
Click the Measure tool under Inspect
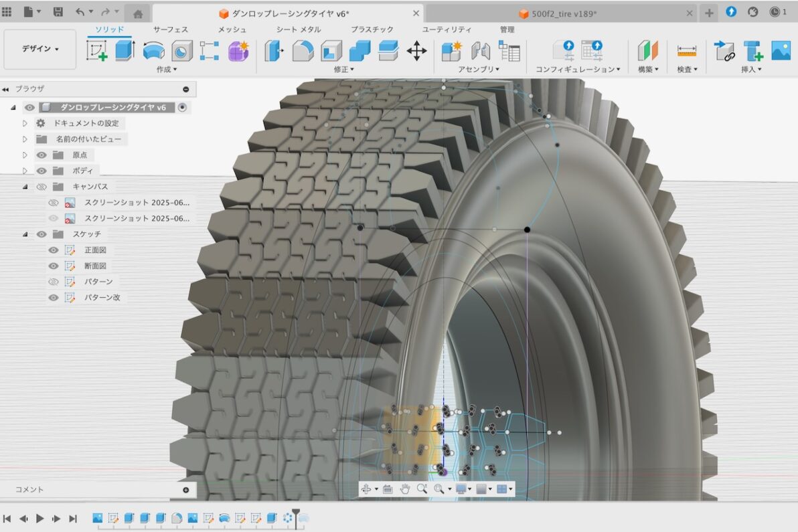(x=687, y=51)
